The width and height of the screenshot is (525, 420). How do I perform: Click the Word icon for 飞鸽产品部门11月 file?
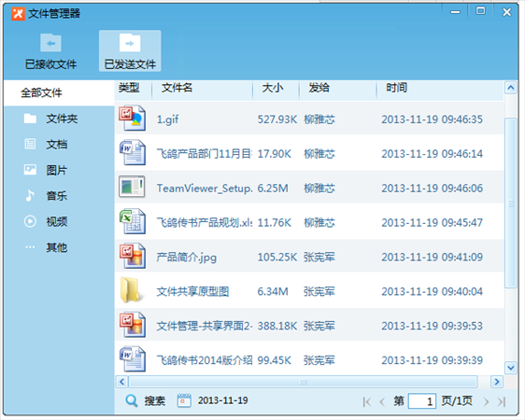133,152
